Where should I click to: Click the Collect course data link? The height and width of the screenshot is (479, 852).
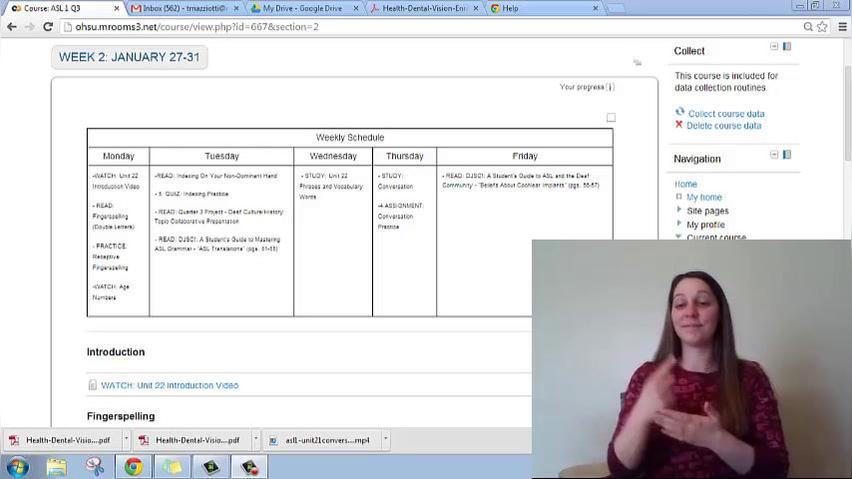pos(726,114)
